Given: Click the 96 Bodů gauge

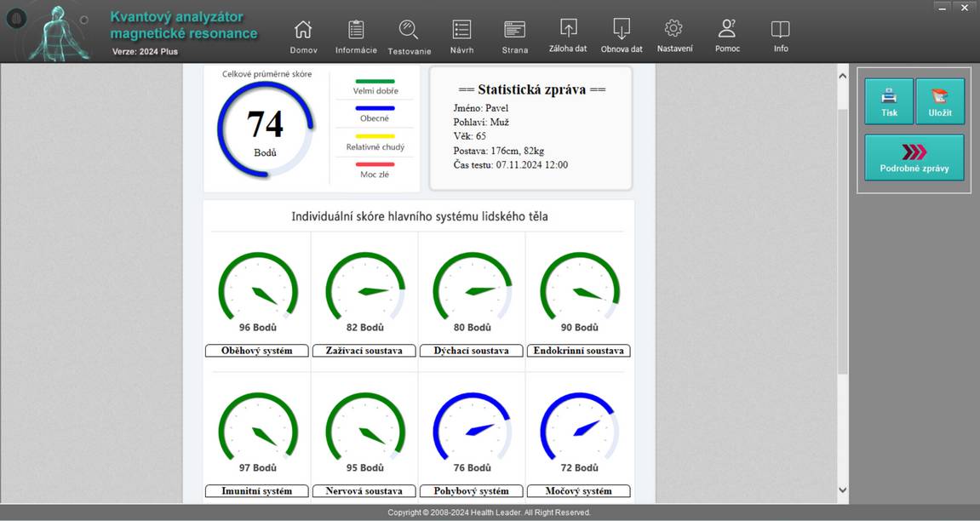Looking at the screenshot, I should tap(257, 291).
